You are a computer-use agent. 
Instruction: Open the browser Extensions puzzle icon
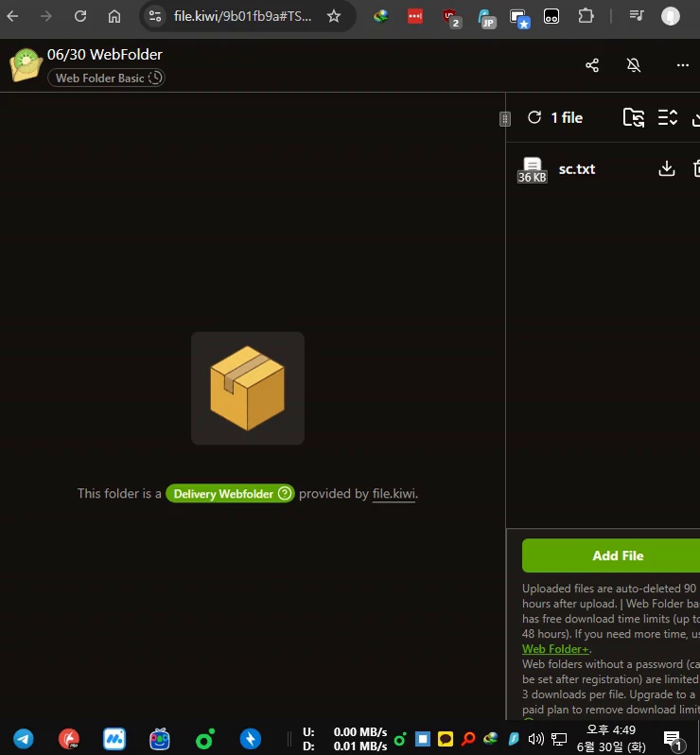(x=586, y=16)
